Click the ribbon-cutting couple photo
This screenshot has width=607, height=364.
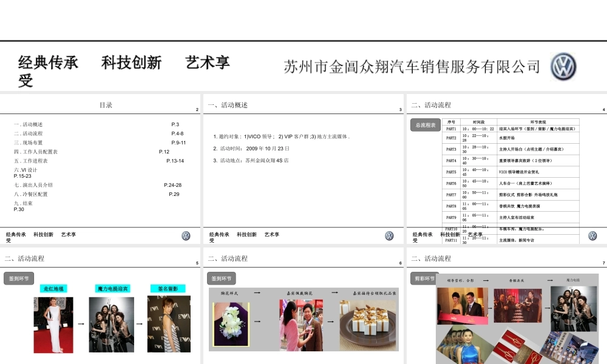[462, 306]
